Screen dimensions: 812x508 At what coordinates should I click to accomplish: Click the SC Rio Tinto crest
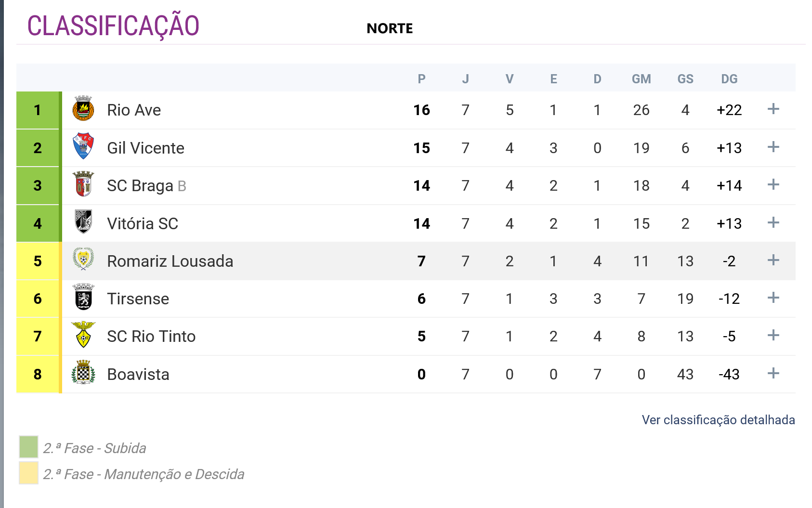tap(83, 335)
